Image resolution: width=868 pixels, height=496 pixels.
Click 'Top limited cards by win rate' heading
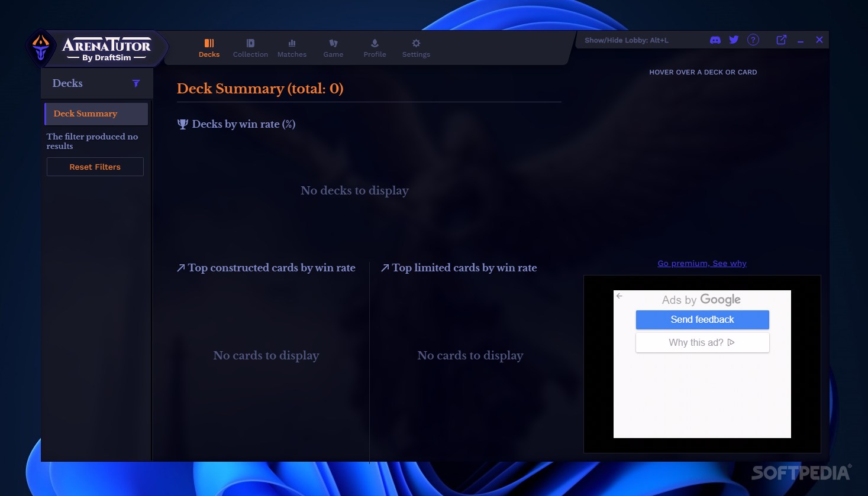pos(464,268)
